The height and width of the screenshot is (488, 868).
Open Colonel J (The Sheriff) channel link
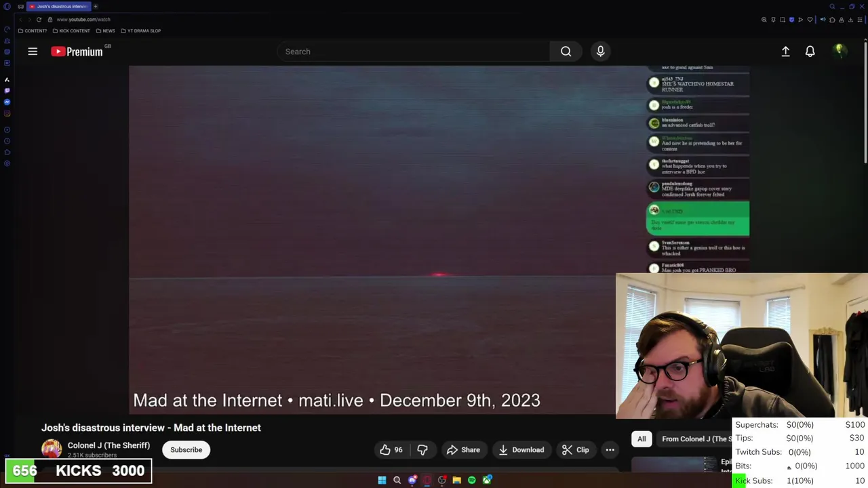[x=108, y=445]
